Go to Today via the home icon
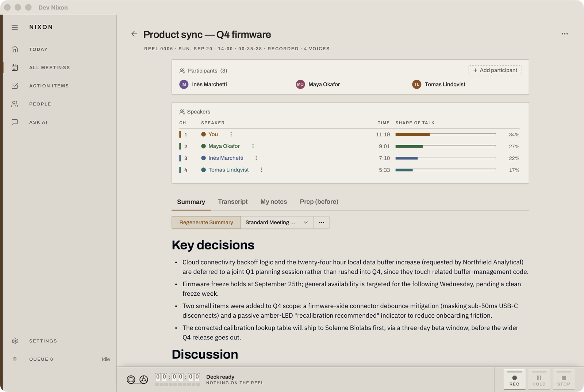The height and width of the screenshot is (392, 584). [15, 49]
